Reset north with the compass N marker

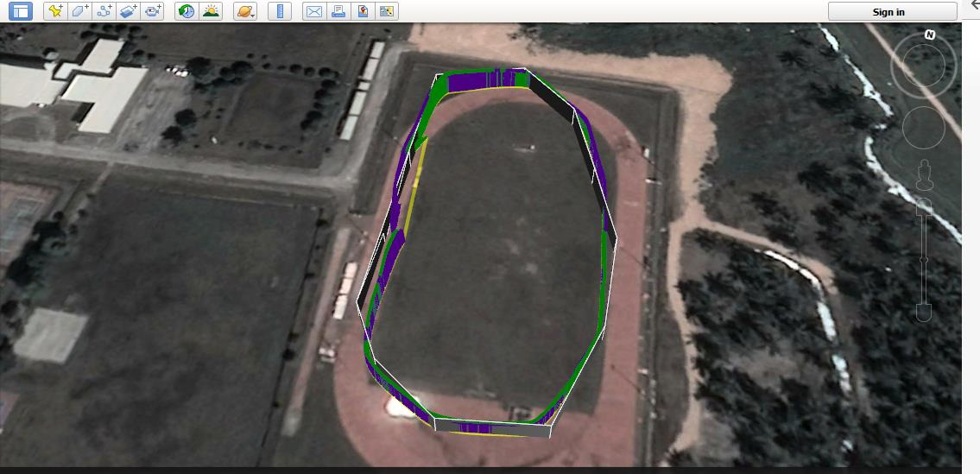coord(930,35)
